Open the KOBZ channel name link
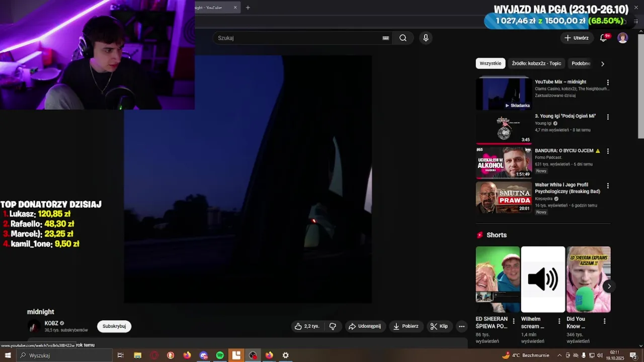 click(51, 323)
